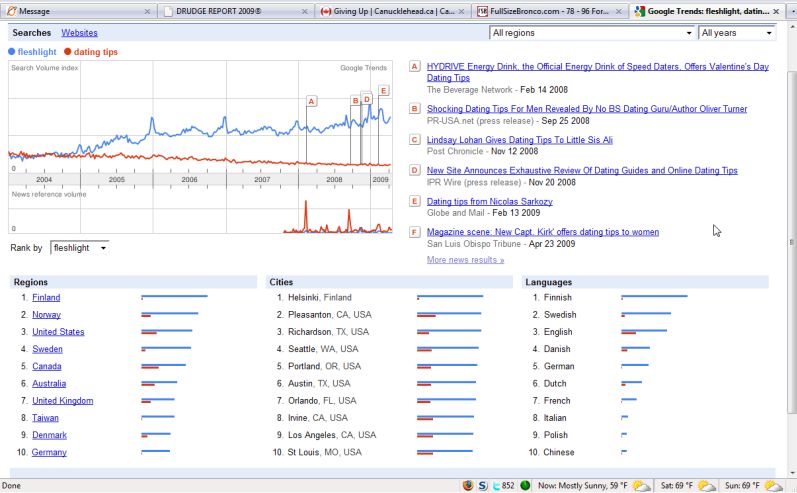Close the Message tab
This screenshot has height=493, width=797.
point(147,11)
